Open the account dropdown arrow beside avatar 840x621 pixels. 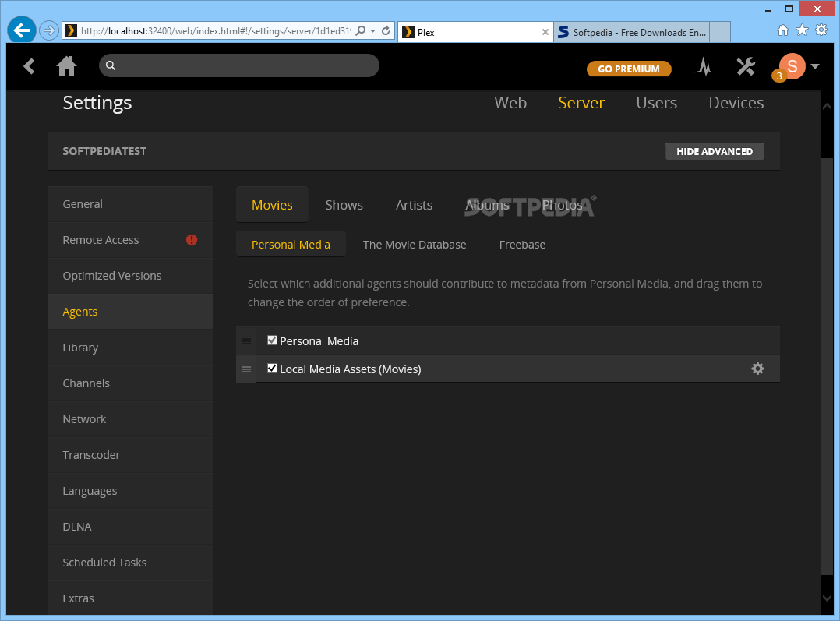815,66
